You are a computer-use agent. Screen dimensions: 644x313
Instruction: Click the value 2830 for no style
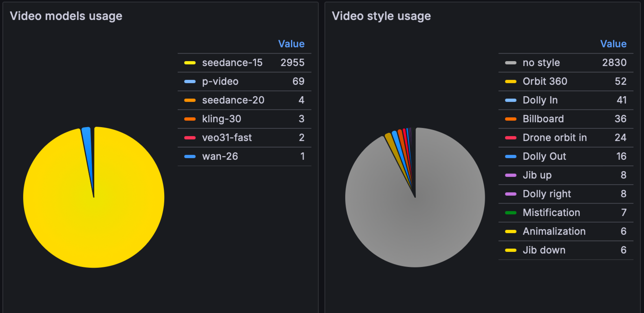point(614,63)
